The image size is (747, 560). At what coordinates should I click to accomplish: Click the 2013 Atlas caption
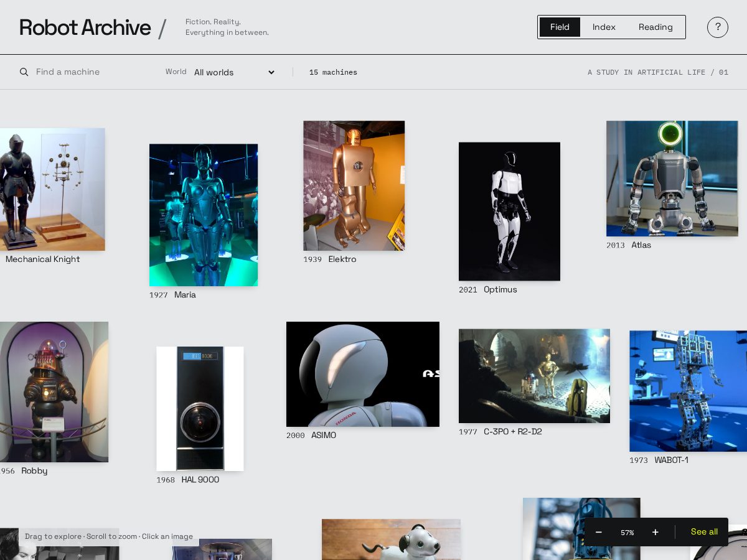tap(629, 245)
